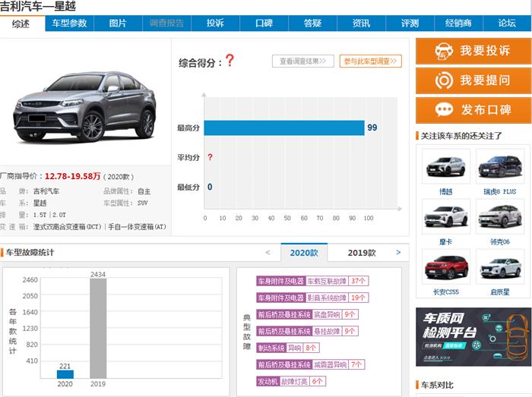The image size is (532, 397).
Task: Click the 领克06 text link
Action: (500, 242)
